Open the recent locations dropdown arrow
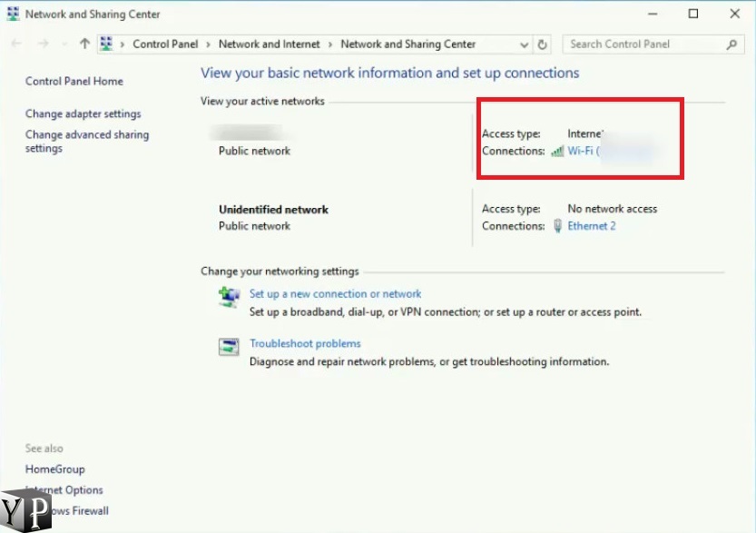The image size is (756, 533). pos(64,44)
